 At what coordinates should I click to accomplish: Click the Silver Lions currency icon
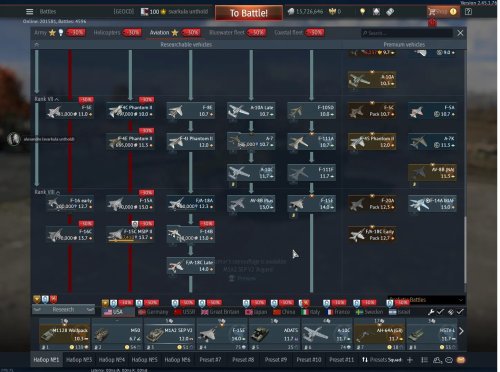point(291,12)
